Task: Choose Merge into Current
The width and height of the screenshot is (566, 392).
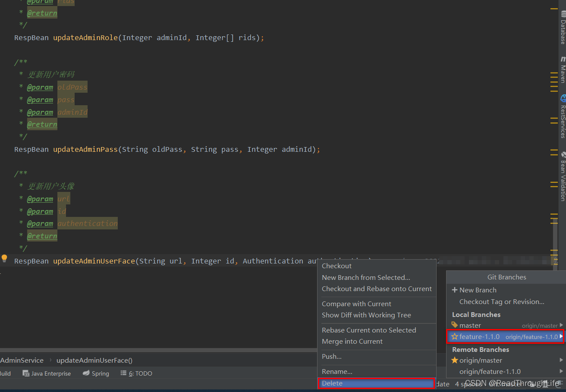Action: coord(377,342)
